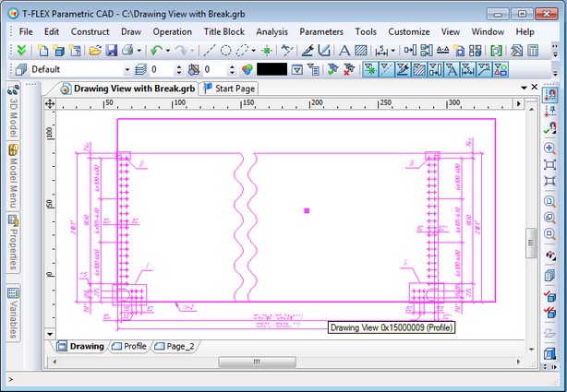Toggle the hatch selector filter button
The height and width of the screenshot is (392, 567).
[x=419, y=69]
